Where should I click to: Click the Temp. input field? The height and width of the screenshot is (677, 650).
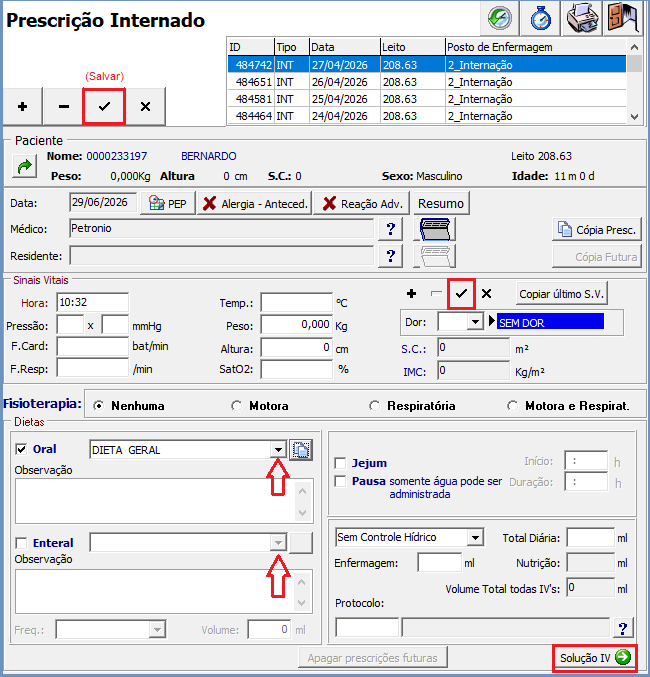point(297,303)
